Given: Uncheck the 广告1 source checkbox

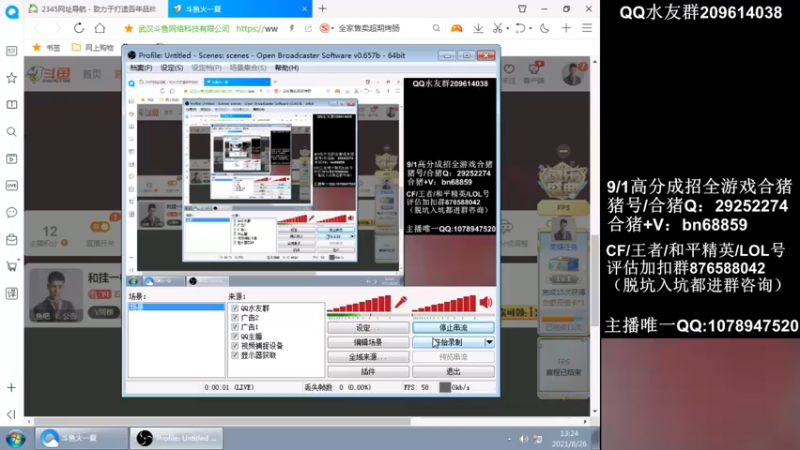Looking at the screenshot, I should click(x=235, y=327).
